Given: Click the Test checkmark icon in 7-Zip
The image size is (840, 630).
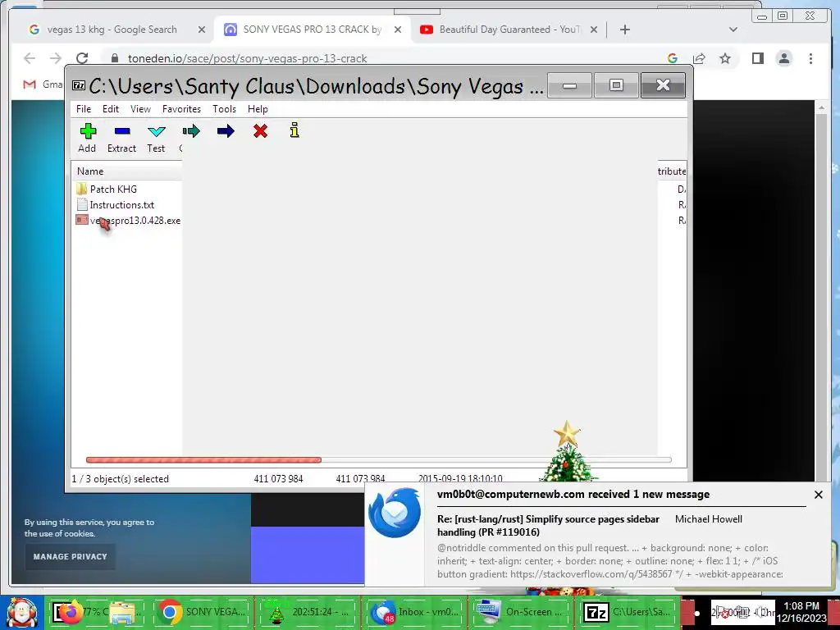Looking at the screenshot, I should click(x=157, y=131).
